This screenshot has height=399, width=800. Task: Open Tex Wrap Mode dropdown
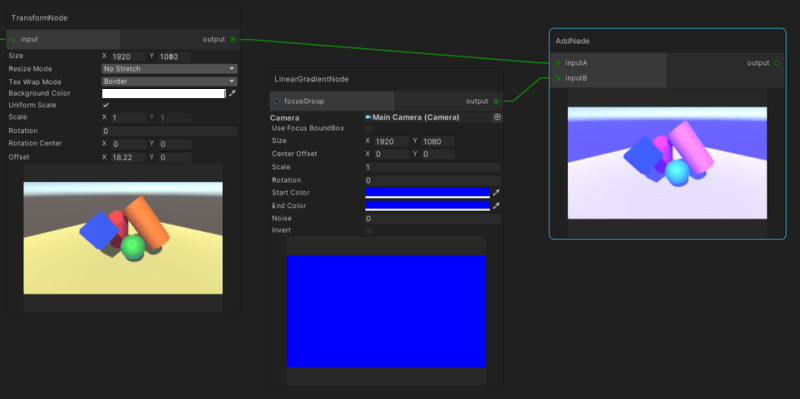tap(169, 81)
